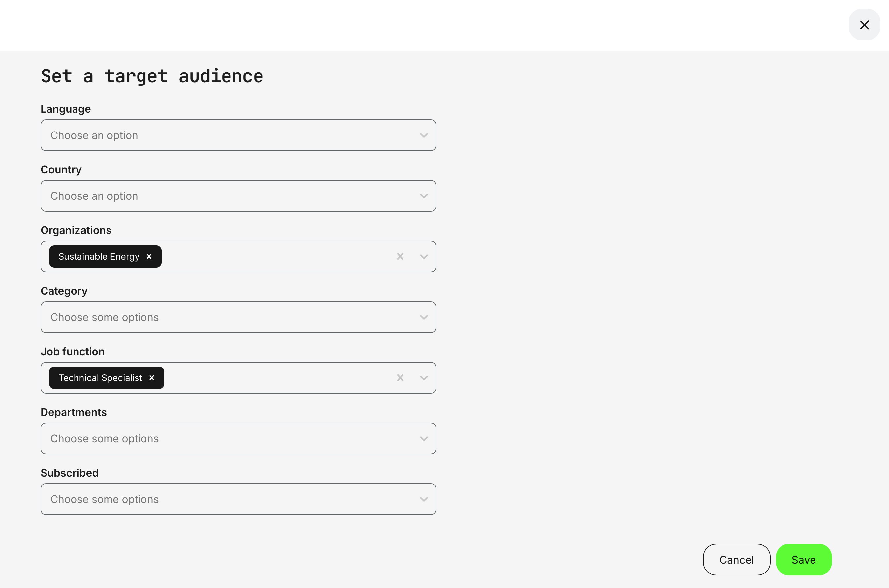
Task: Clear all job functions with the X icon
Action: (400, 378)
